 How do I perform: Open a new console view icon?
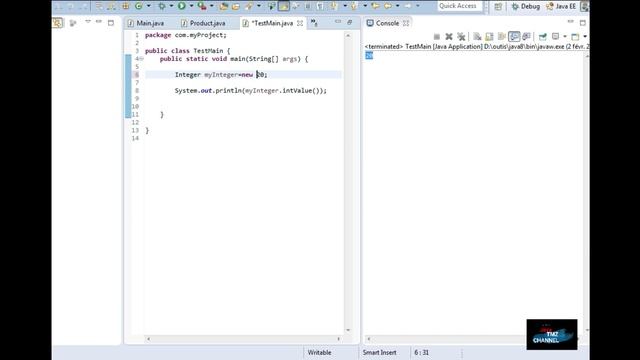pos(575,37)
